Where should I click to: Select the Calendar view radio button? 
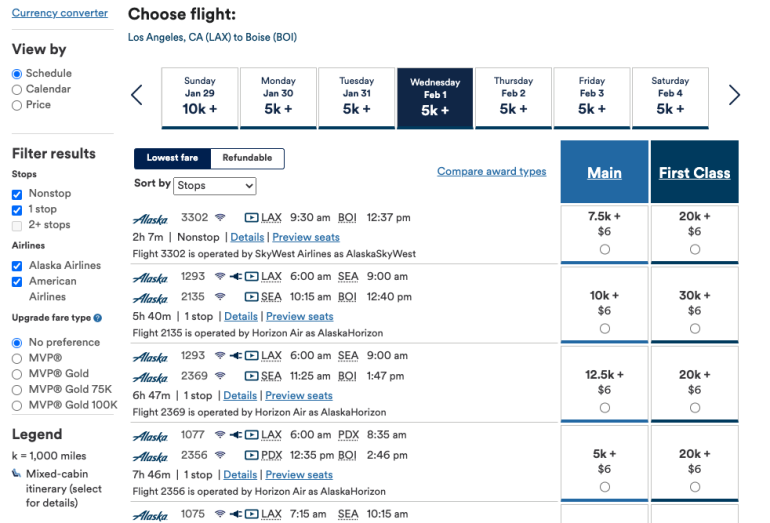pos(17,89)
